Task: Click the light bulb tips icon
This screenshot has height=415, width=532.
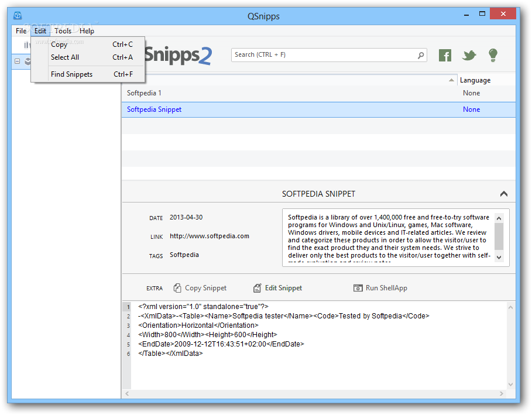Action: pos(493,55)
